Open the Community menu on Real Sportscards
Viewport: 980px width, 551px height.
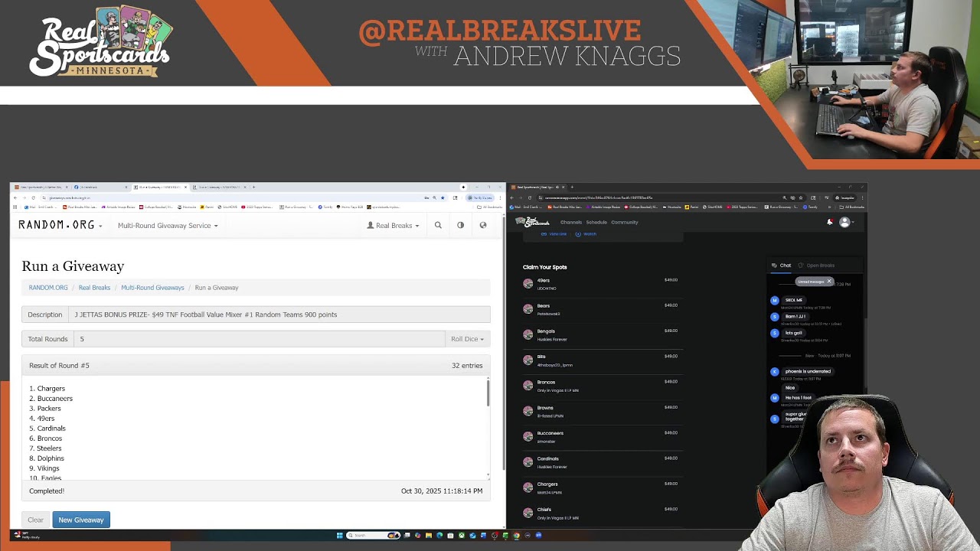[x=625, y=222]
